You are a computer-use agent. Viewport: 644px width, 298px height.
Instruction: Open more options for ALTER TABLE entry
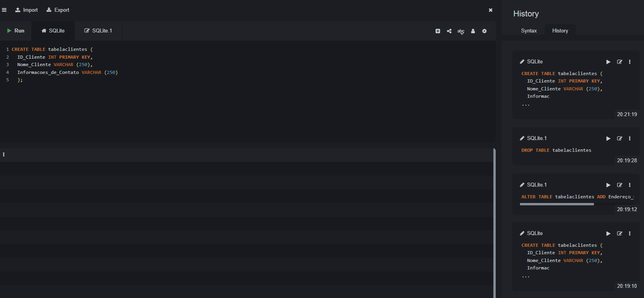(x=630, y=185)
